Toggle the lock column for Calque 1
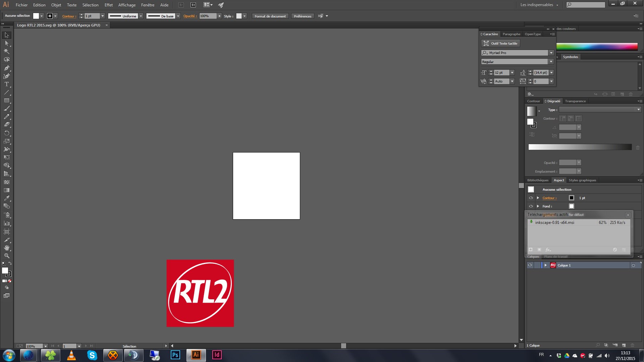This screenshot has width=644, height=362. (x=537, y=265)
